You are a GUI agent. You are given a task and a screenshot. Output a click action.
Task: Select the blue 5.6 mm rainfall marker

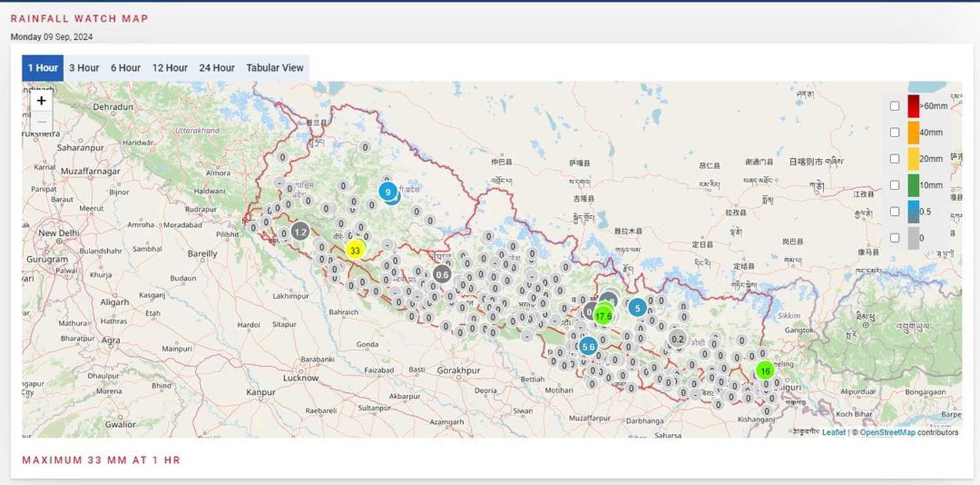pos(588,347)
